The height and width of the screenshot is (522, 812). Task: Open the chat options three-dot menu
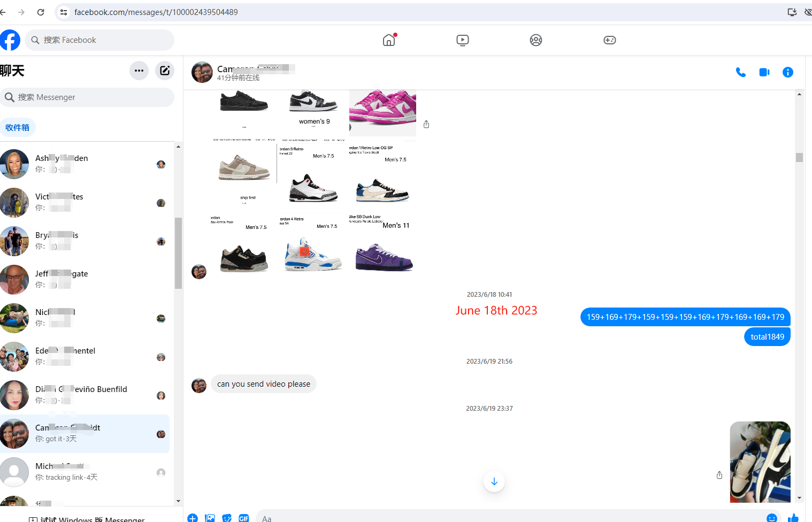coord(139,71)
